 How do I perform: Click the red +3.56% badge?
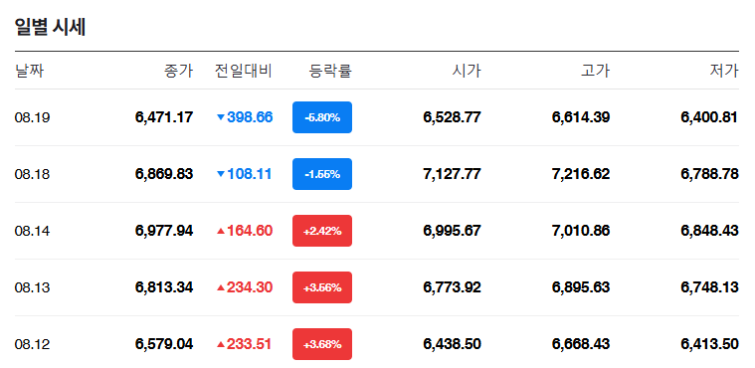pos(322,288)
